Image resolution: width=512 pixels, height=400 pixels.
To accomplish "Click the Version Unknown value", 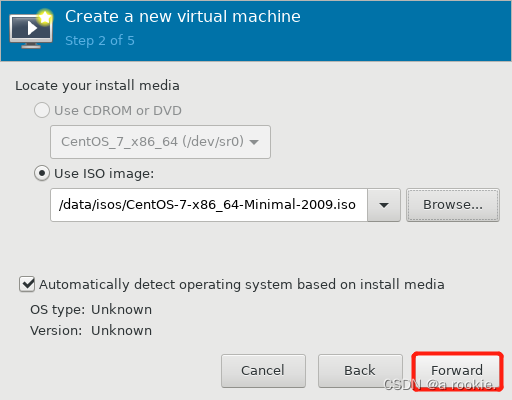I will point(121,330).
